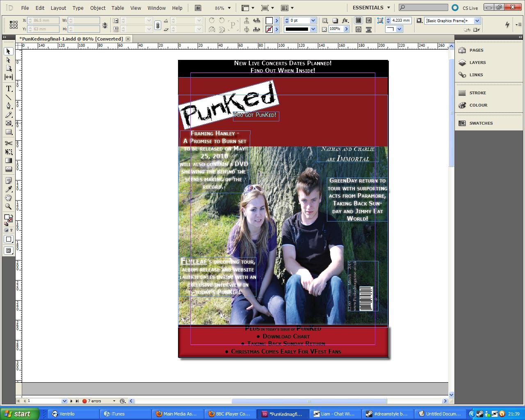Click the Windows start button
Image resolution: width=525 pixels, height=420 pixels.
pyautogui.click(x=19, y=414)
